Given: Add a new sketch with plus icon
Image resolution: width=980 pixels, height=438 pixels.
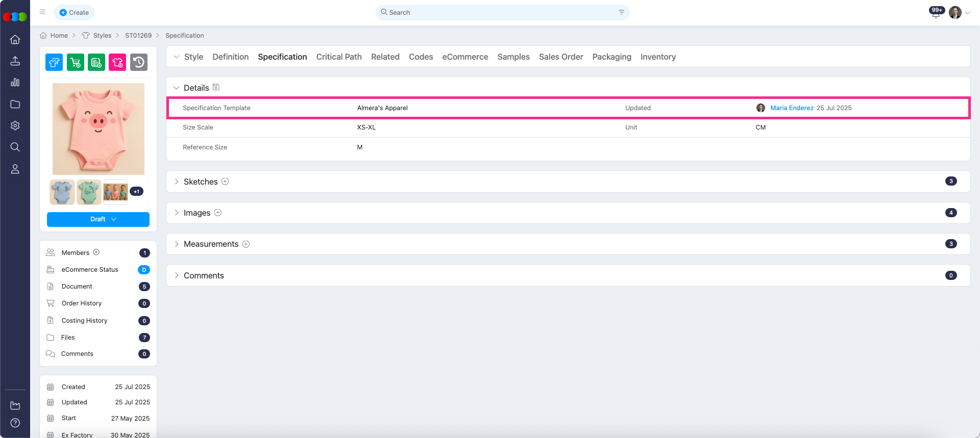Looking at the screenshot, I should click(x=225, y=182).
